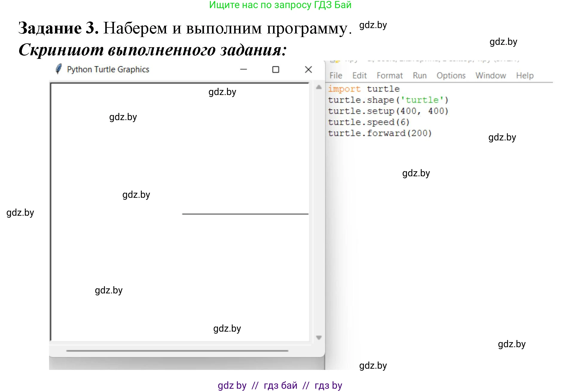This screenshot has width=561, height=392.
Task: Open the Help menu
Action: click(525, 75)
